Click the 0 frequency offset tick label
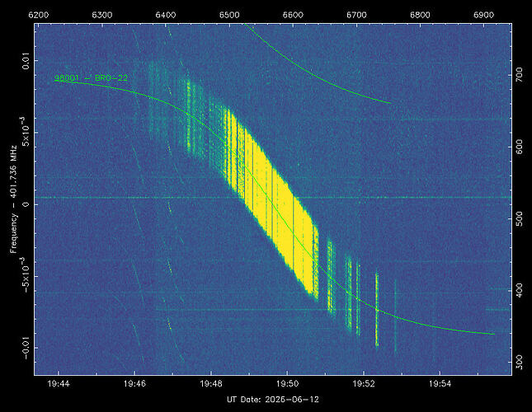 pos(26,204)
